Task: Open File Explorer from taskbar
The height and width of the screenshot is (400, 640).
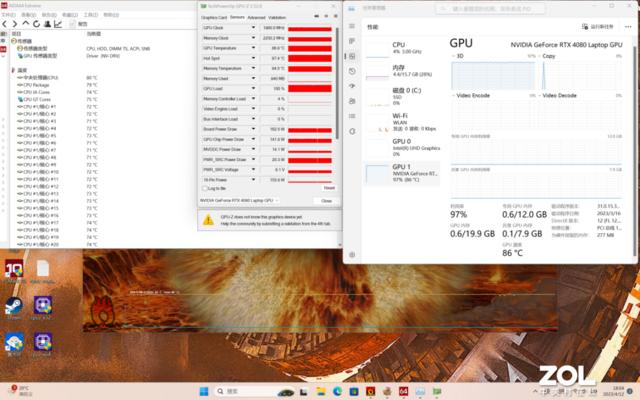Action: [x=321, y=391]
